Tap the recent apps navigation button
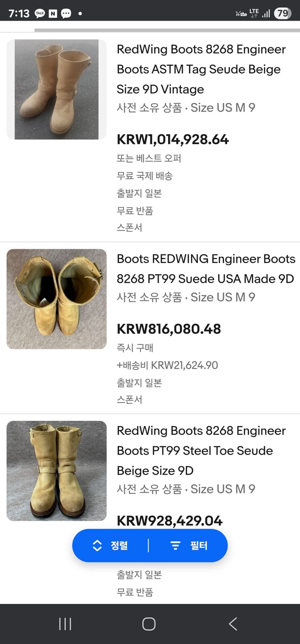Image resolution: width=300 pixels, height=644 pixels. point(64,624)
